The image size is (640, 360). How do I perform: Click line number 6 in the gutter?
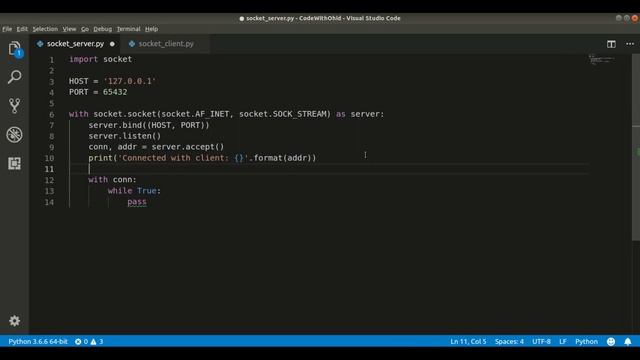51,114
